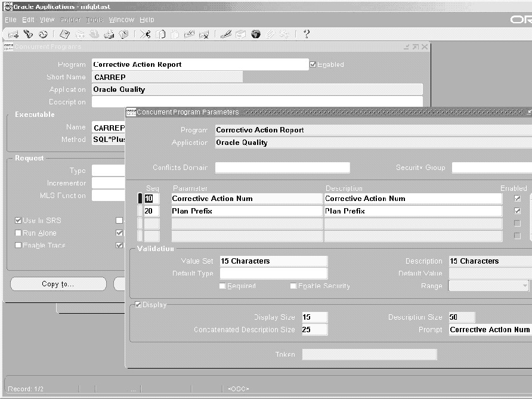Click the Print toolbar icon

(x=109, y=34)
